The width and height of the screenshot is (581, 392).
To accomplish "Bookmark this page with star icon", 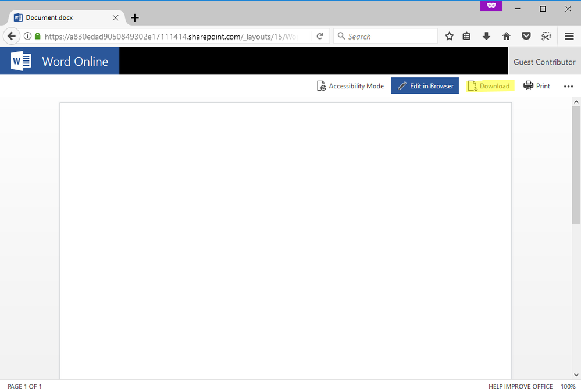I will [x=449, y=36].
